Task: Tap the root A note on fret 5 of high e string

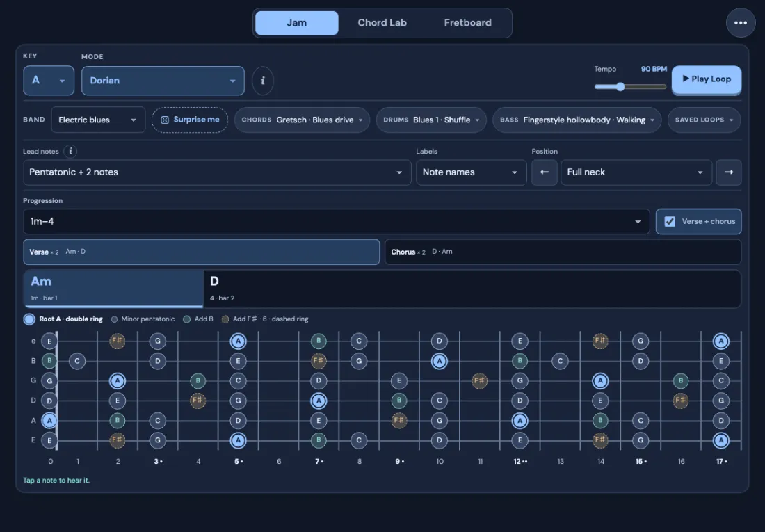Action: tap(238, 341)
